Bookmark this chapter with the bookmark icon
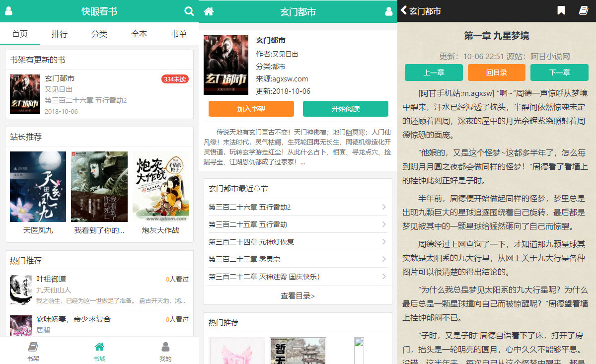 click(x=561, y=10)
